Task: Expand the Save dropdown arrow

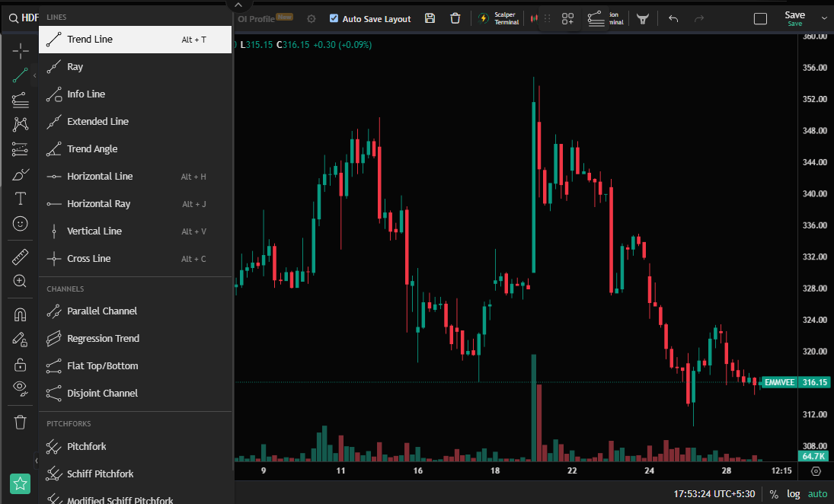Action: [825, 18]
